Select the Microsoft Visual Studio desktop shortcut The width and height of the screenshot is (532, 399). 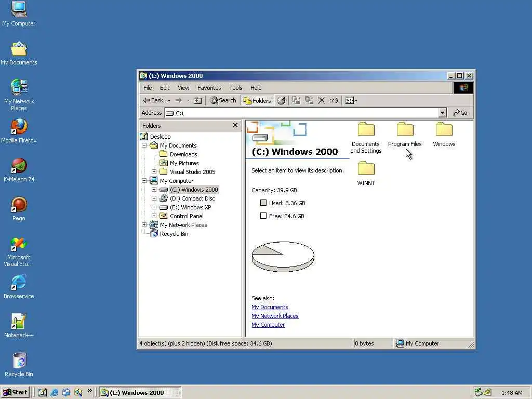(x=19, y=251)
